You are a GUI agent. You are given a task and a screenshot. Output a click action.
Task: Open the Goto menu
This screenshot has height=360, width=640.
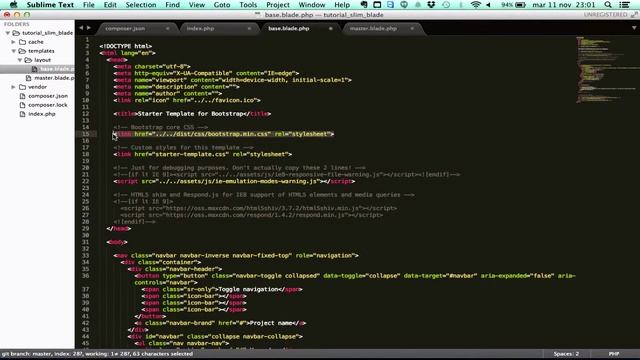(x=222, y=5)
